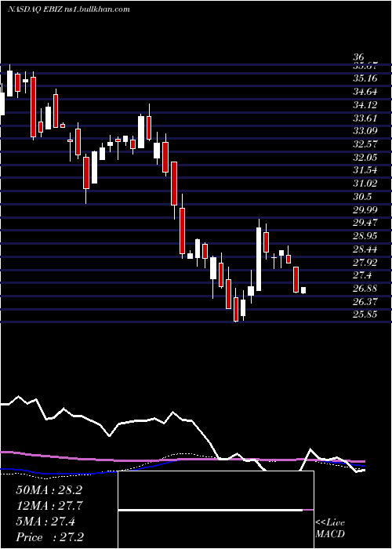Image resolution: width=392 pixels, height=549 pixels.
Task: Click the 32.05 price axis label
Action: [365, 157]
